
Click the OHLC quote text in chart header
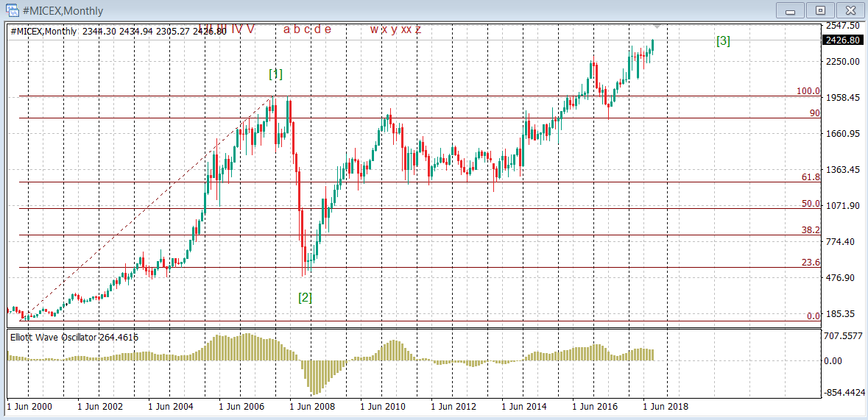[x=155, y=32]
